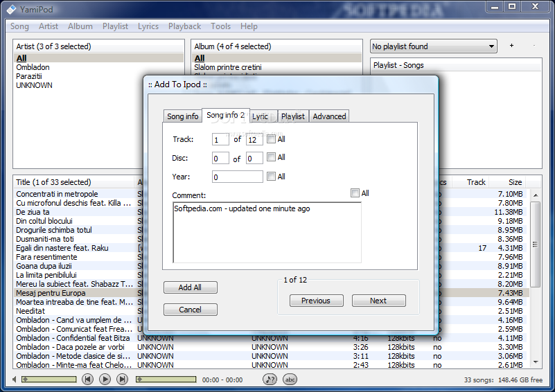Select song Din coltul blocului
The height and width of the screenshot is (392, 555).
tap(44, 221)
